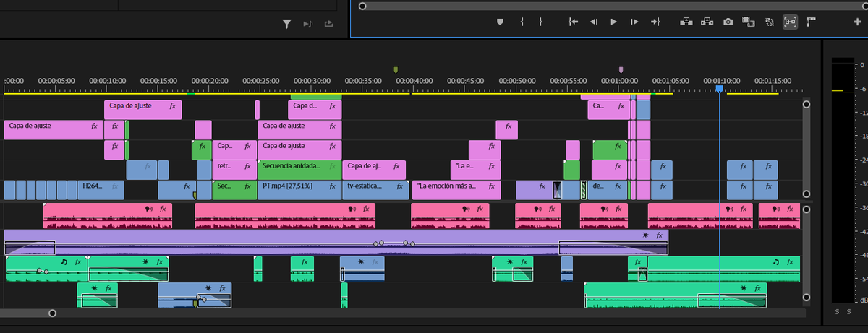Viewport: 868px width, 333px height.
Task: Click the ruler at 00:00:45:00
Action: (466, 81)
